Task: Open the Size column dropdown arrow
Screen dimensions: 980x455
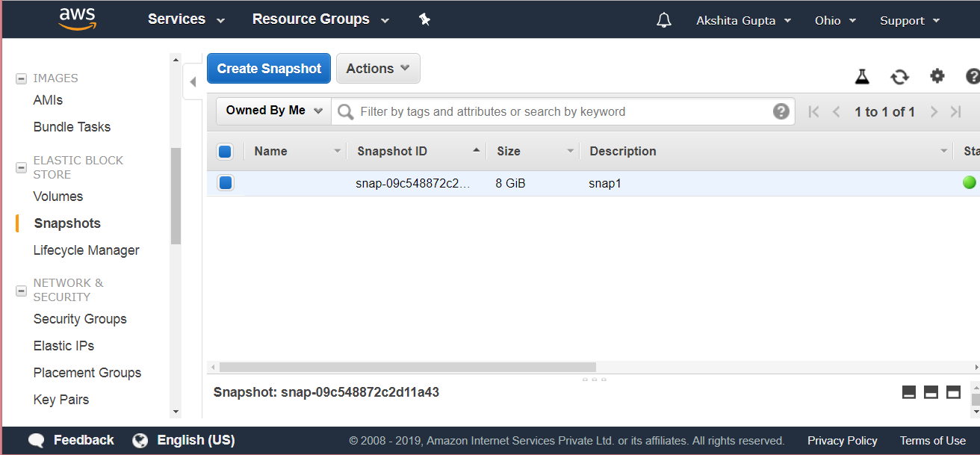Action: 571,152
